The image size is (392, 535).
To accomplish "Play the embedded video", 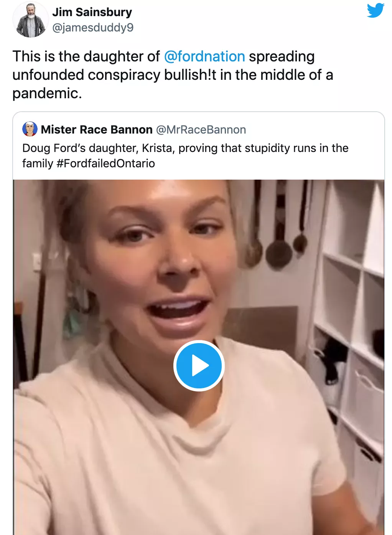I will [198, 366].
